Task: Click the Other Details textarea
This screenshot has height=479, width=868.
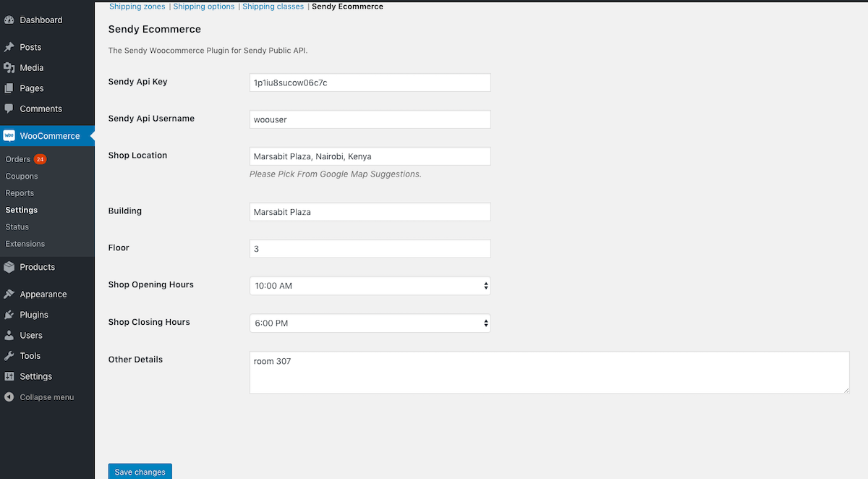Action: (x=550, y=373)
